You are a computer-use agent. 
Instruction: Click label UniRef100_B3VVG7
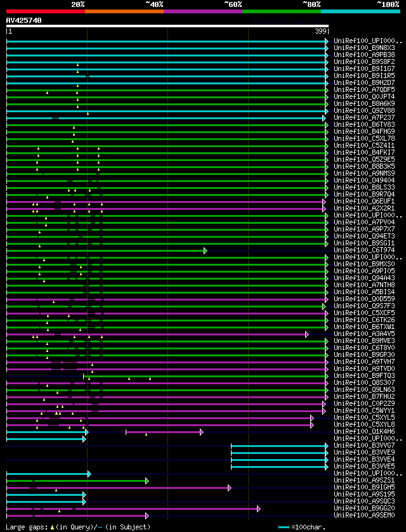pyautogui.click(x=364, y=445)
